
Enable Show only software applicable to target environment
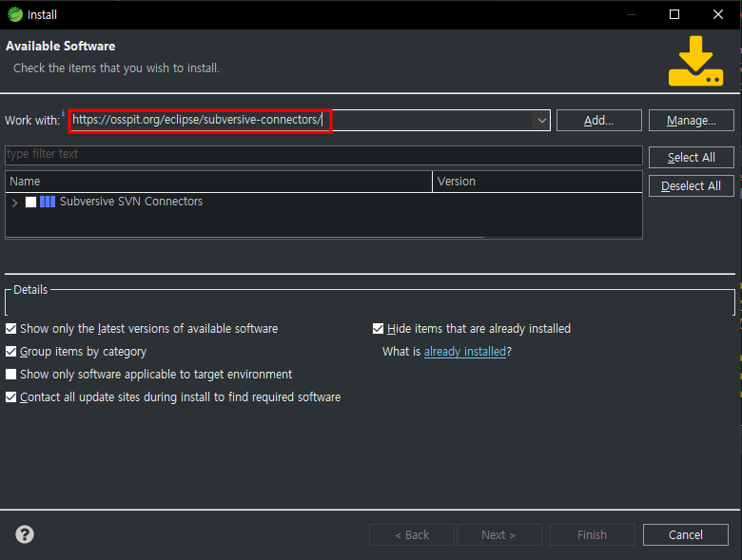(x=10, y=374)
